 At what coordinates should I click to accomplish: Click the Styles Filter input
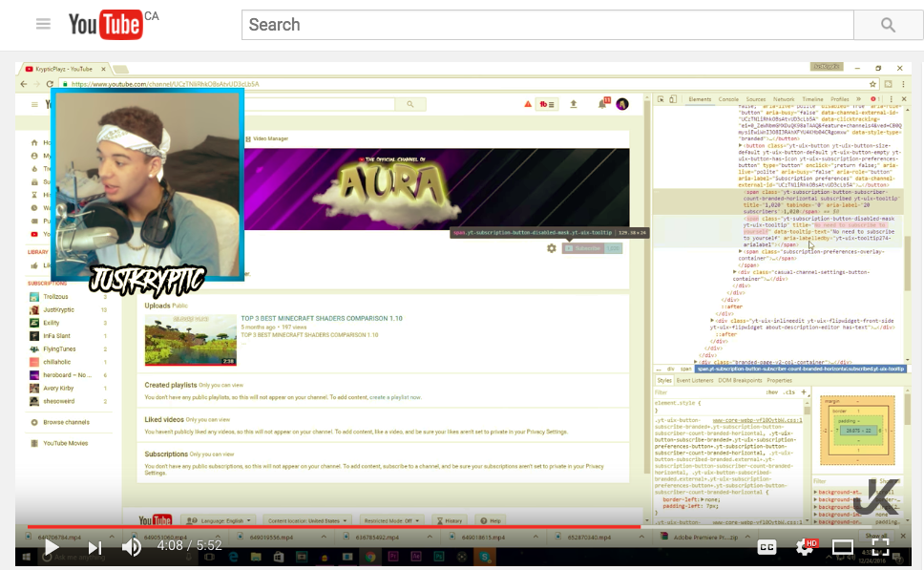point(707,392)
